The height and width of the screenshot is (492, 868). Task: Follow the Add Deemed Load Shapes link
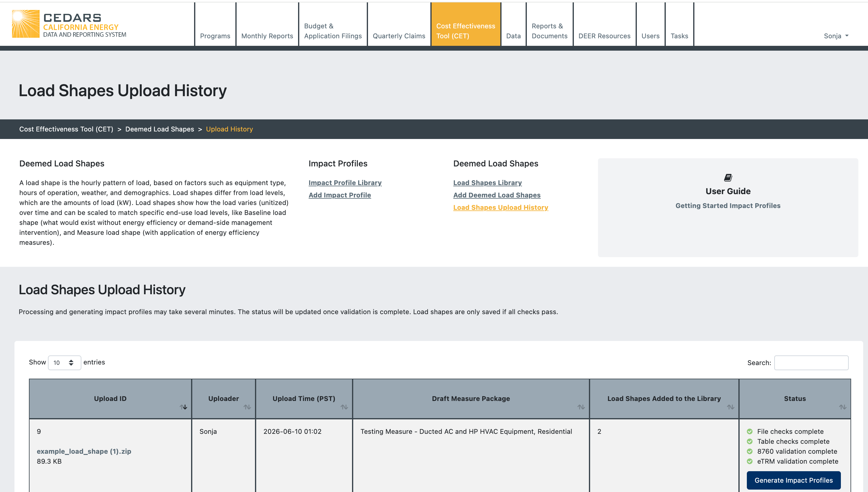496,195
